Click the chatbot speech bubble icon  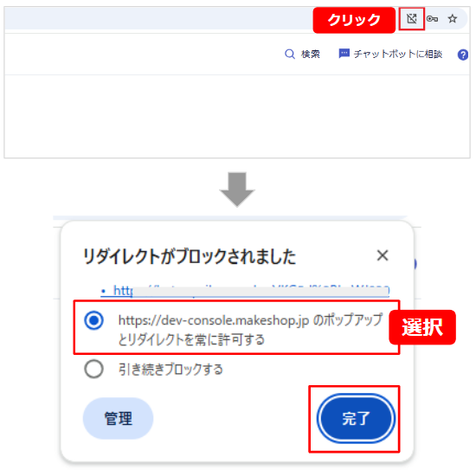(x=344, y=54)
